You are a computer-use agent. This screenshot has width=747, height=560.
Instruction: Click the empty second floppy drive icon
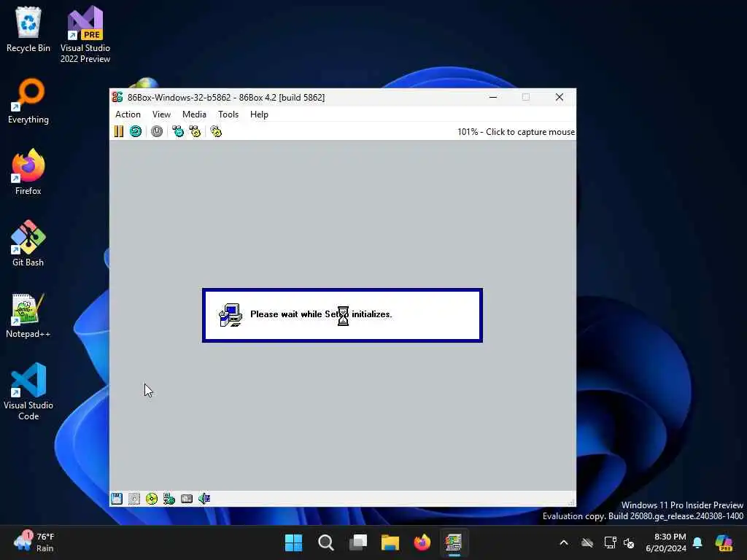click(134, 499)
